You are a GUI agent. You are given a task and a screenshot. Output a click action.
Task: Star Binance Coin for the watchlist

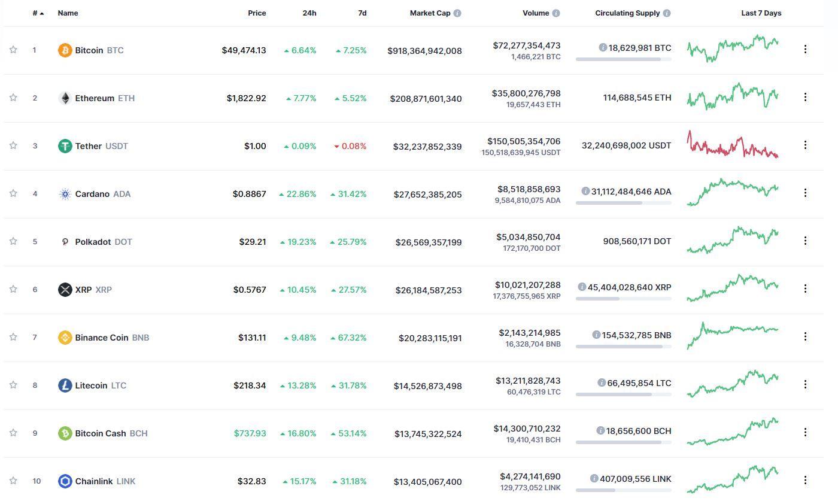pos(13,337)
